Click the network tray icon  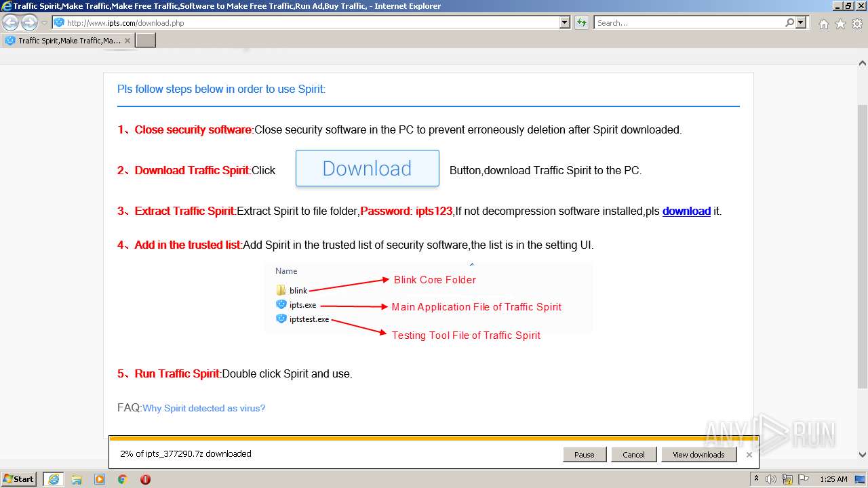786,479
